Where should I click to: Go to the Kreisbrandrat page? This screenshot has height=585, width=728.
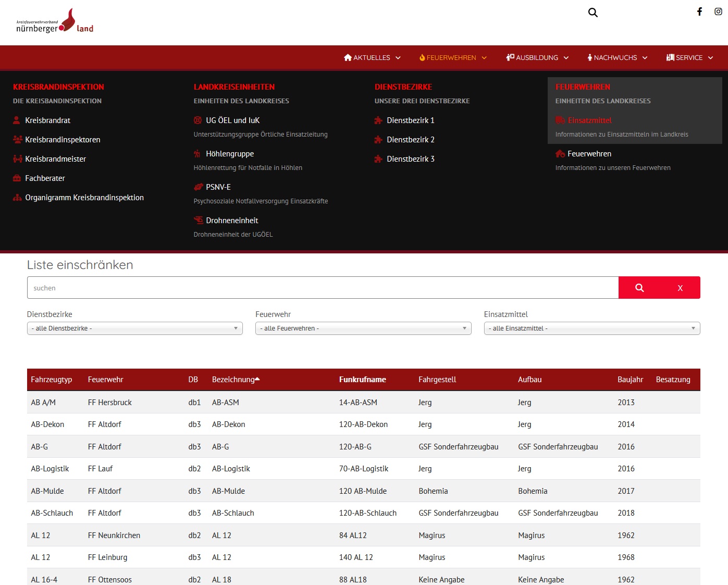pos(47,120)
